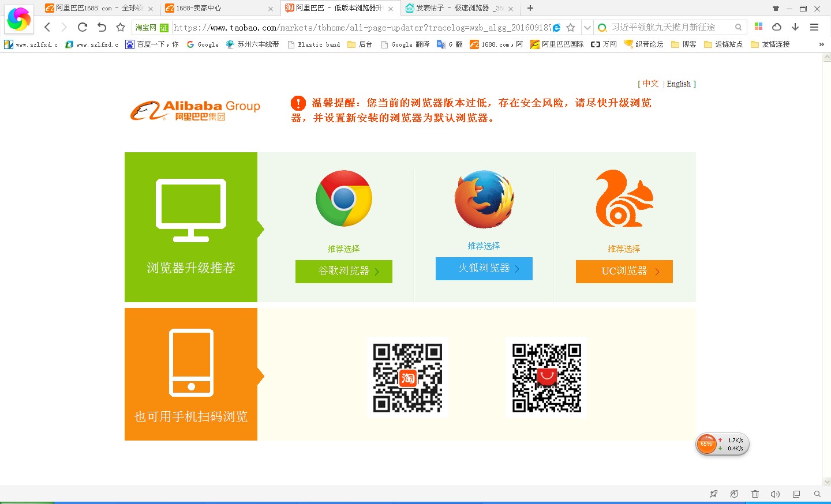Switch to 1688-卖家中心 tab
Viewport: 831px width, 504px height.
pos(219,8)
